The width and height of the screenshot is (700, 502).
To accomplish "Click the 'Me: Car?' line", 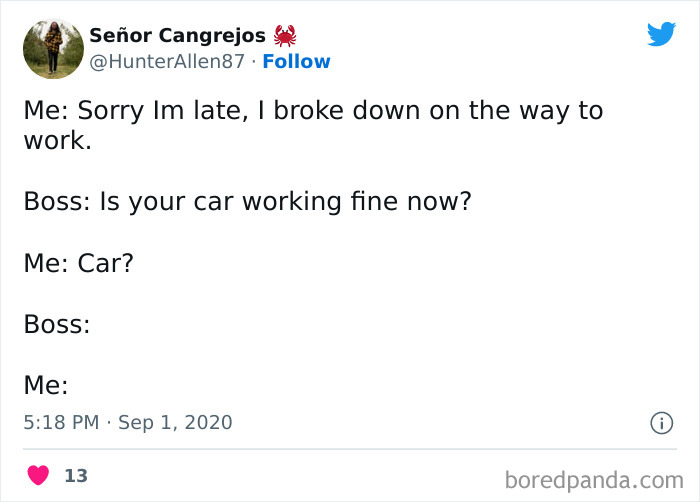I will coord(79,263).
